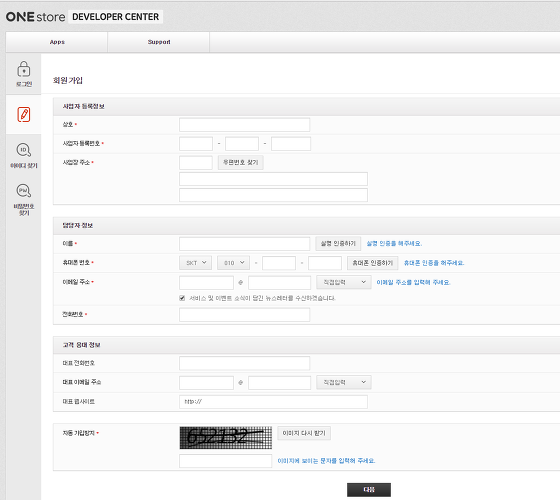Open the manager email domain dropdown
The height and width of the screenshot is (500, 560).
[x=344, y=282]
